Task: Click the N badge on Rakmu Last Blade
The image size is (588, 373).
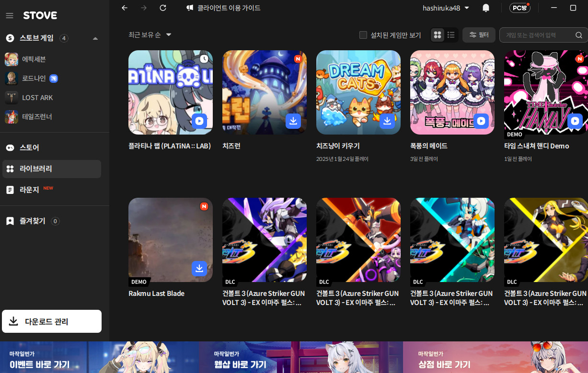Action: click(204, 206)
